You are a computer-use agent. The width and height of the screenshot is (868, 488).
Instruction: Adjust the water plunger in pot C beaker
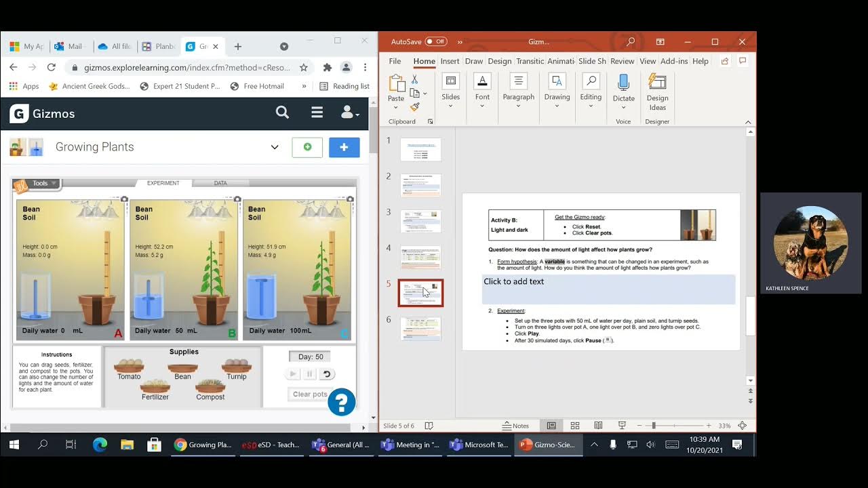(260, 297)
